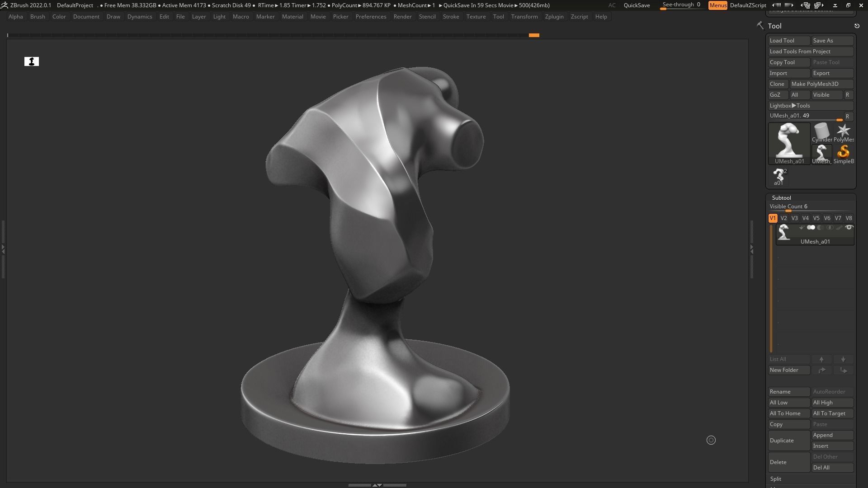Select the small UMesh tool thumbnail
This screenshot has height=488, width=868.
[821, 155]
